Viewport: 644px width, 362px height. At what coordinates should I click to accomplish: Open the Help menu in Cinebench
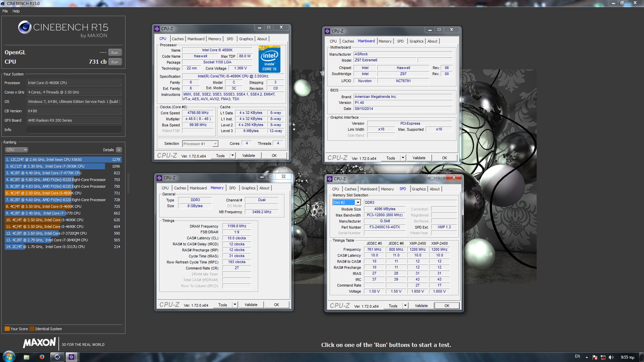[16, 11]
